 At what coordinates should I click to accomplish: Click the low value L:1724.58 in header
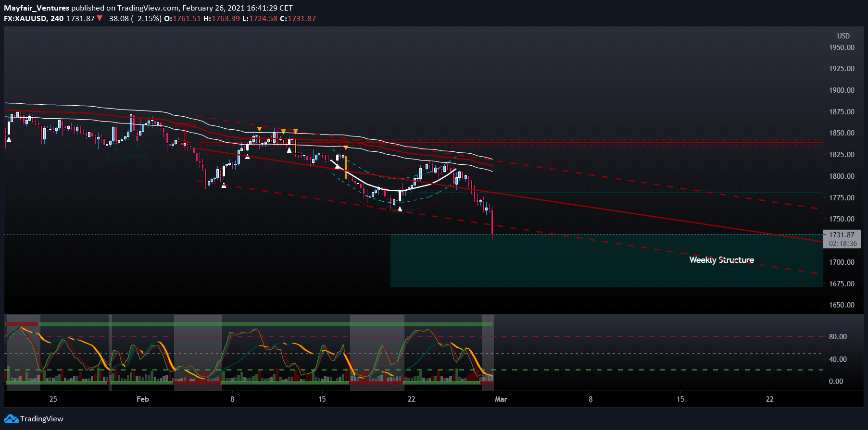tap(260, 19)
